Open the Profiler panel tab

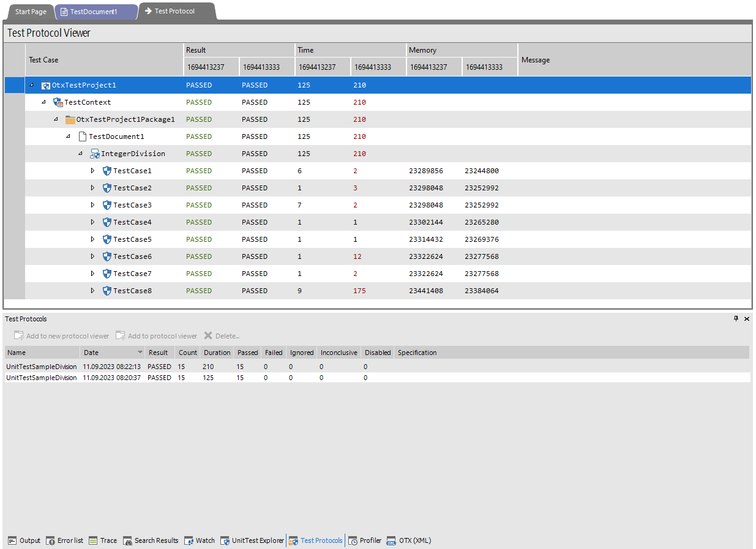pyautogui.click(x=365, y=540)
